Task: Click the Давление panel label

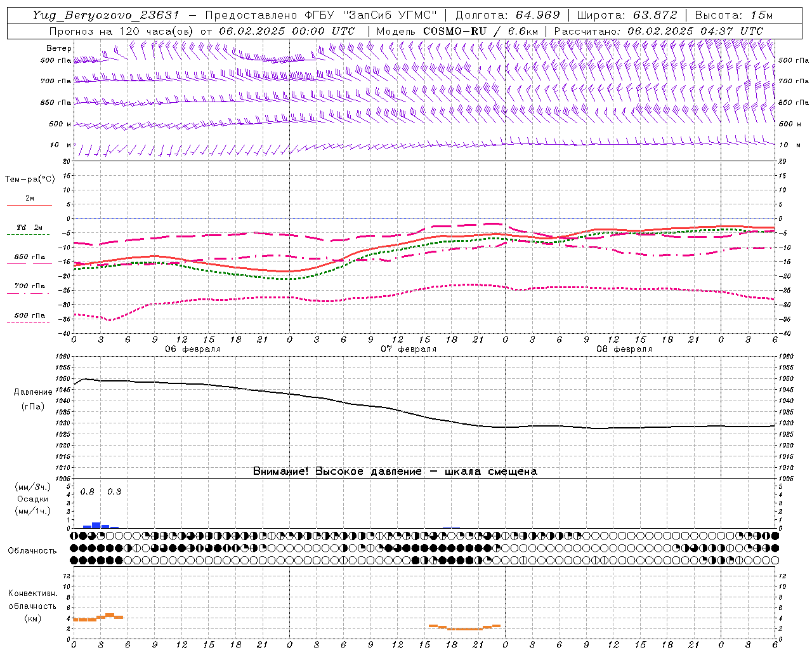Action: [33, 392]
